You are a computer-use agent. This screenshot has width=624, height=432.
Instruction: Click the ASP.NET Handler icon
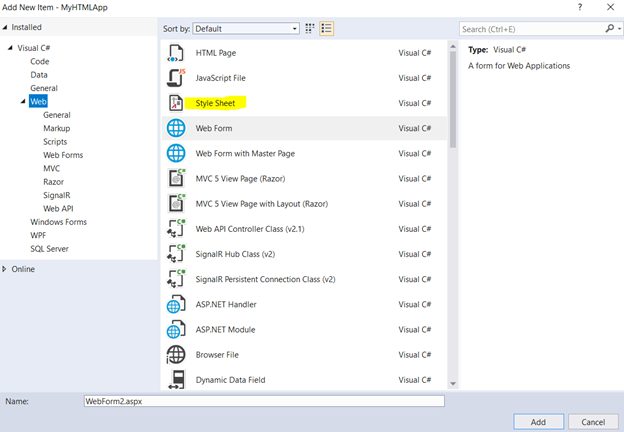coord(176,304)
